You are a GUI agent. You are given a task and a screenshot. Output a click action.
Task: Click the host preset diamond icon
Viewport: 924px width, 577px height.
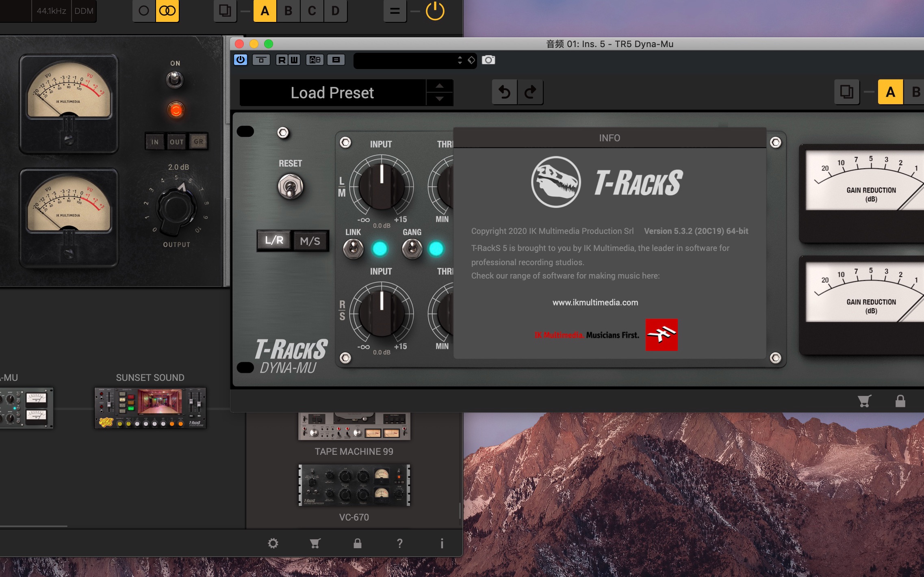471,60
